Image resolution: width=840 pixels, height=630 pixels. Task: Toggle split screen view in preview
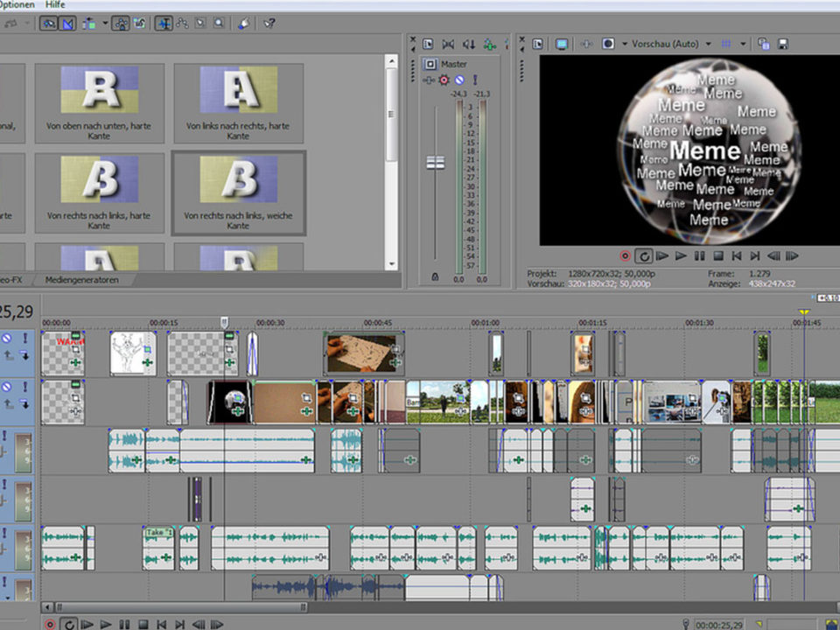point(608,44)
